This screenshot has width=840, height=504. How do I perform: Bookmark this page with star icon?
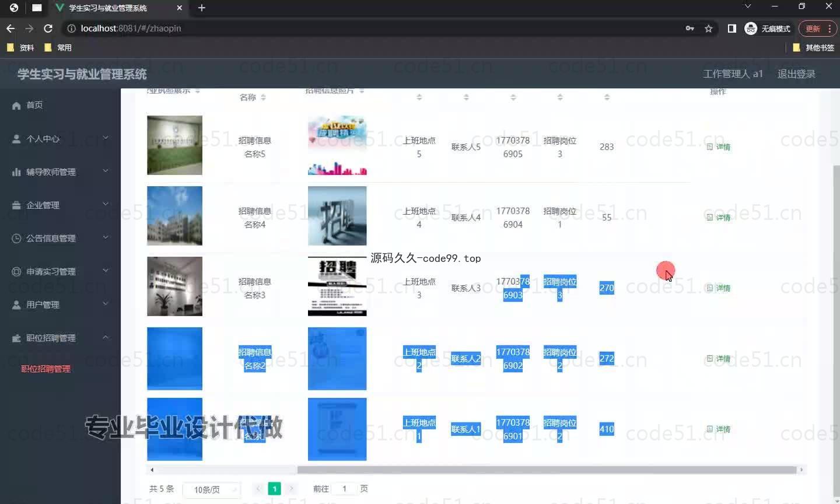click(709, 28)
